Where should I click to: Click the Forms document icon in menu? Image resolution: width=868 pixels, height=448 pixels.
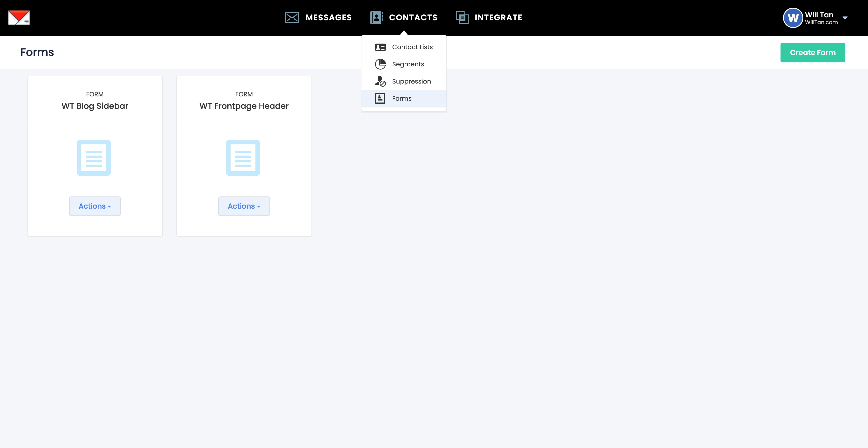coord(380,99)
